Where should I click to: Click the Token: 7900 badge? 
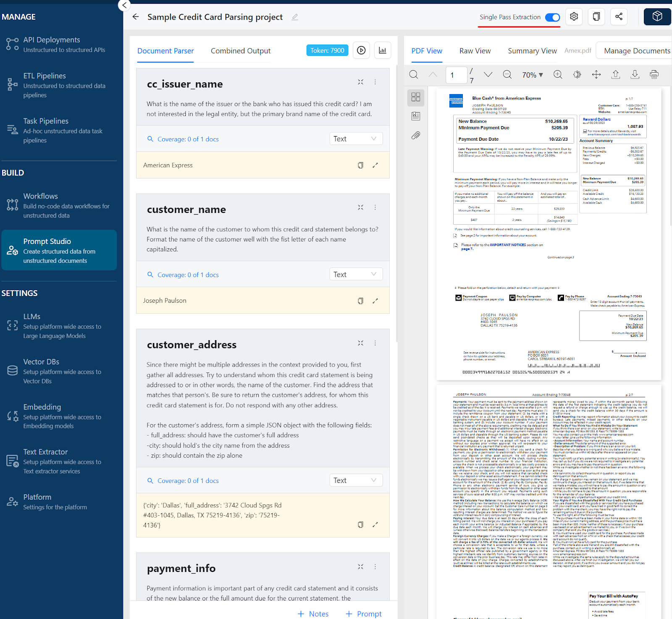point(327,50)
